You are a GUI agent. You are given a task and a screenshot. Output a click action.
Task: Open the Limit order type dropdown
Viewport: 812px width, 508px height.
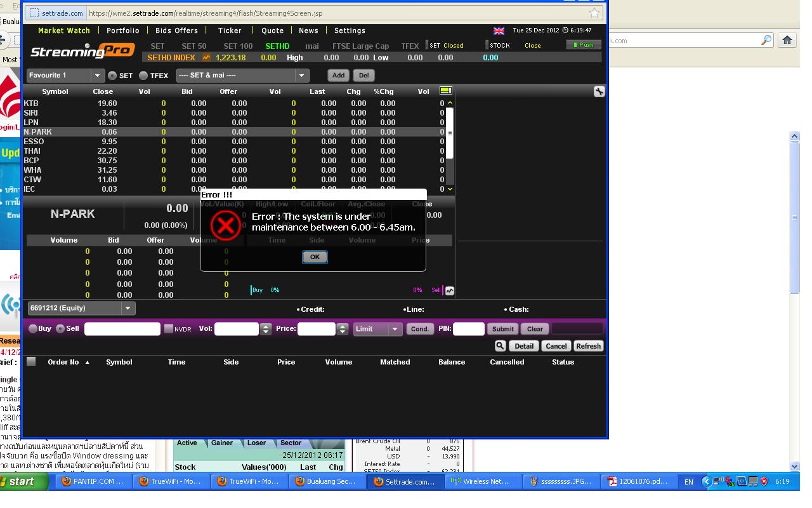coord(377,329)
